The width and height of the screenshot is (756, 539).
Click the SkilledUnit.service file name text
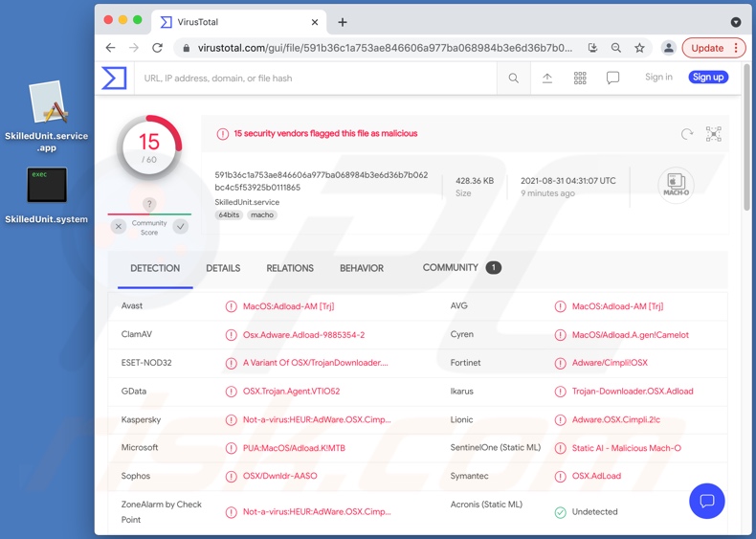(247, 202)
